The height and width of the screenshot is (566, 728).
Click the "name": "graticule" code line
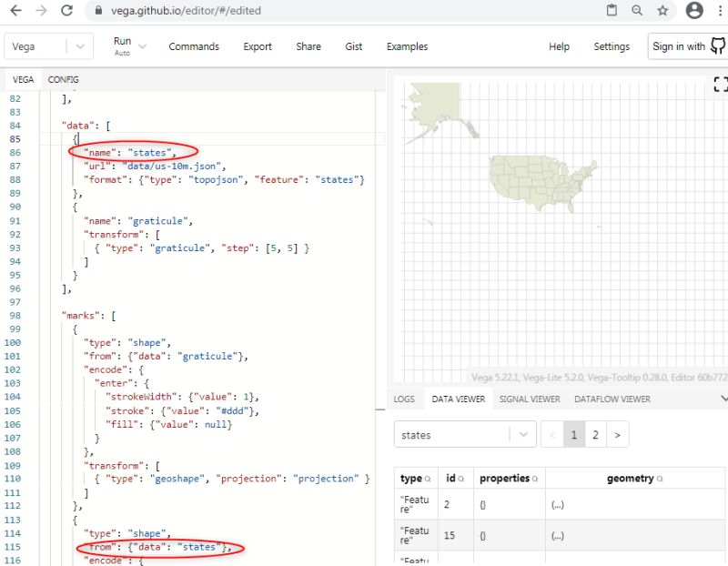point(138,220)
